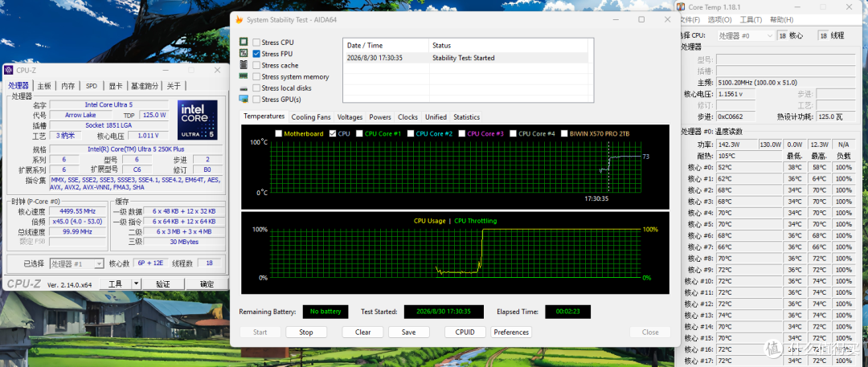Click the Elapsed Time 00:02:23 readout
868x367 pixels.
(568, 312)
